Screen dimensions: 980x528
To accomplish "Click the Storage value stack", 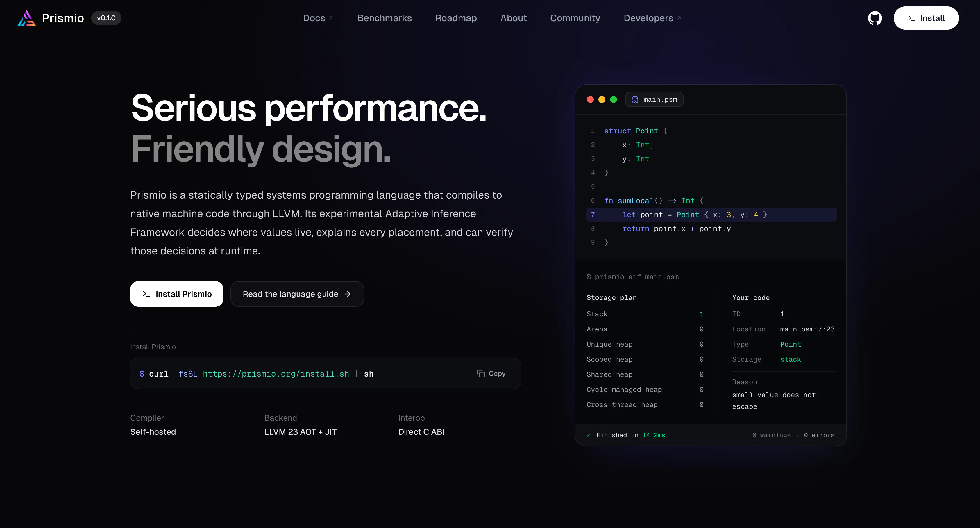I will [x=790, y=359].
